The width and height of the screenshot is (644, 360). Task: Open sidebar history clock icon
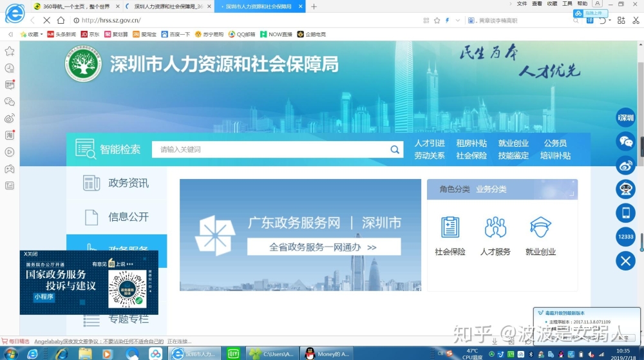[x=10, y=68]
